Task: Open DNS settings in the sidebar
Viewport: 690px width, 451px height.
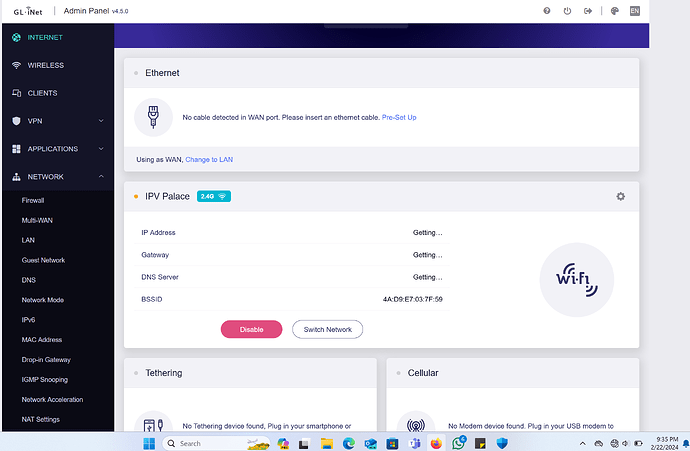Action: 29,280
